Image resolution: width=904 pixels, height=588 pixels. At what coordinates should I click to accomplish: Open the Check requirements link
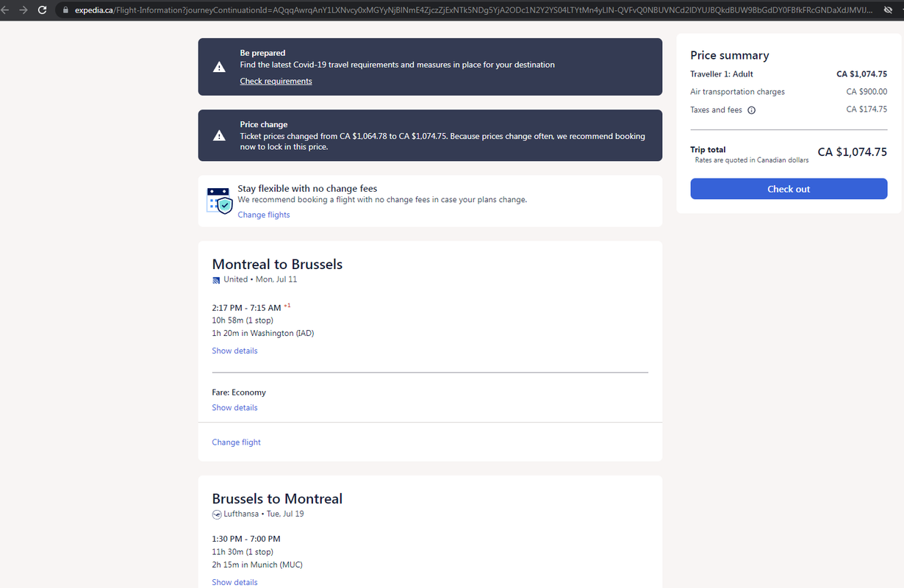click(276, 81)
